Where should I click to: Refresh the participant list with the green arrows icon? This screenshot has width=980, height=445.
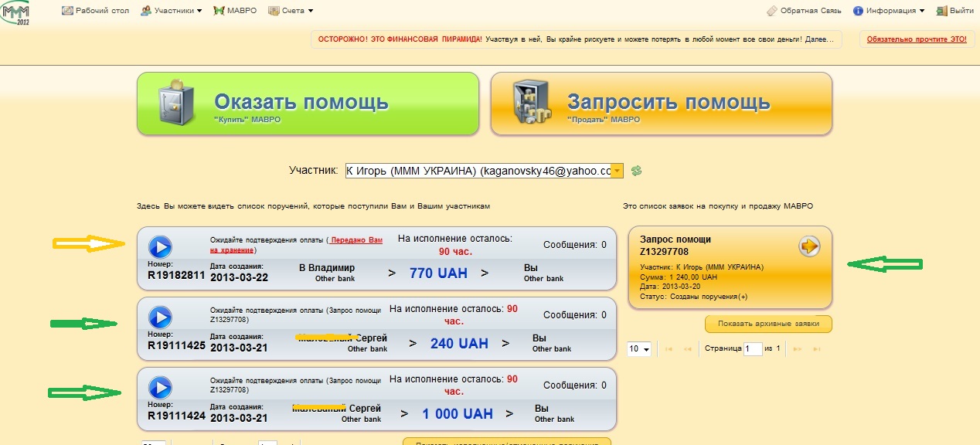pos(637,171)
